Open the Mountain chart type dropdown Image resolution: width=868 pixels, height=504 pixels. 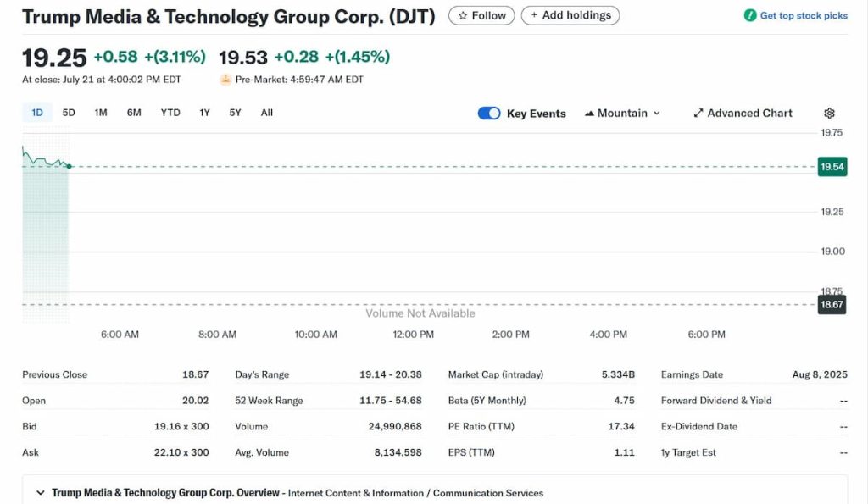coord(623,113)
